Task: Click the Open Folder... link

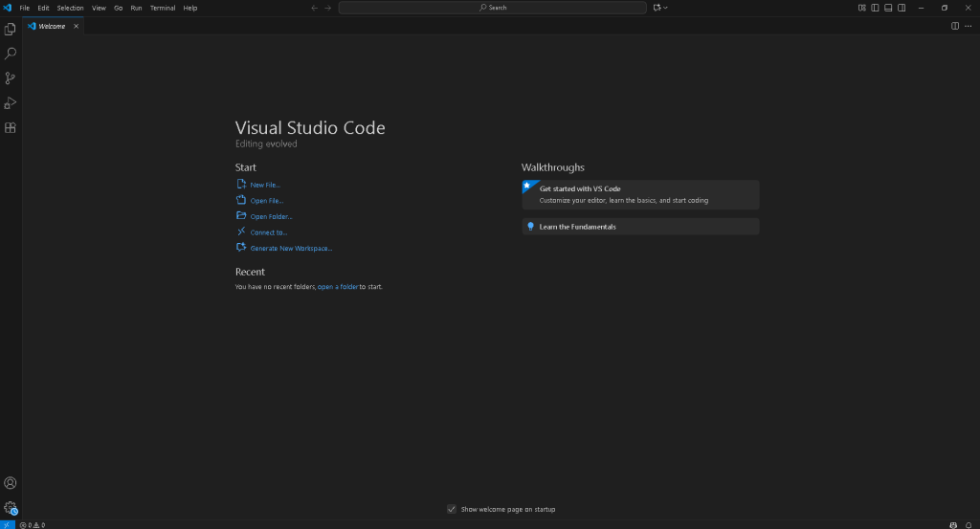Action: (x=271, y=216)
